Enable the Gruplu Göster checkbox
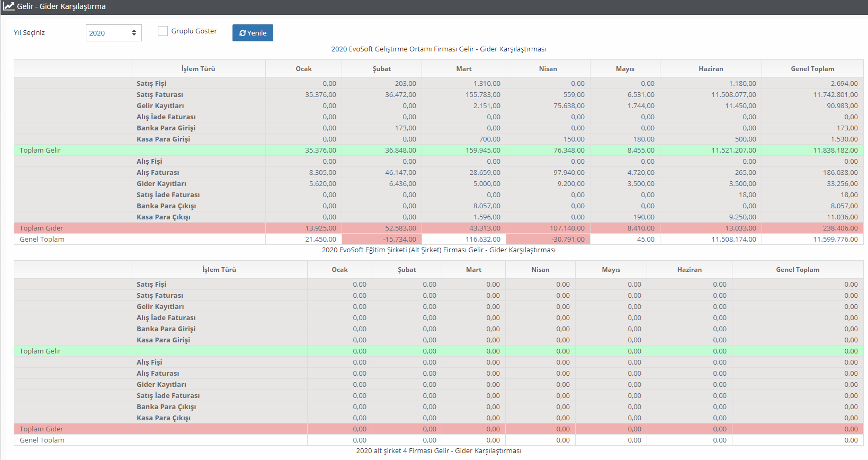 coord(163,31)
